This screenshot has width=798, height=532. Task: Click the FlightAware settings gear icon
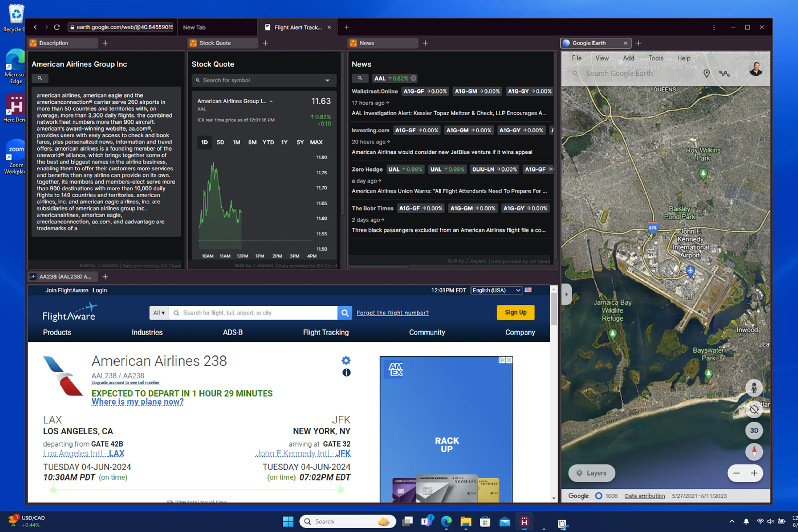(x=346, y=360)
